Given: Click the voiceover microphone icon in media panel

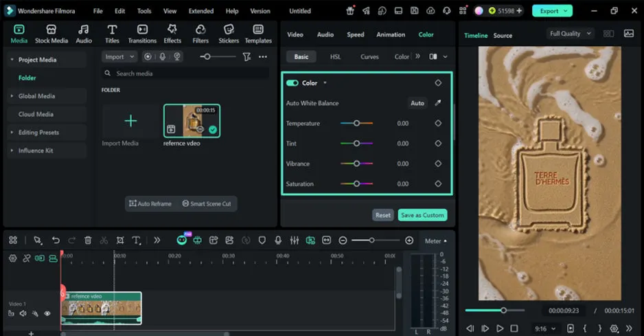Looking at the screenshot, I should 163,57.
